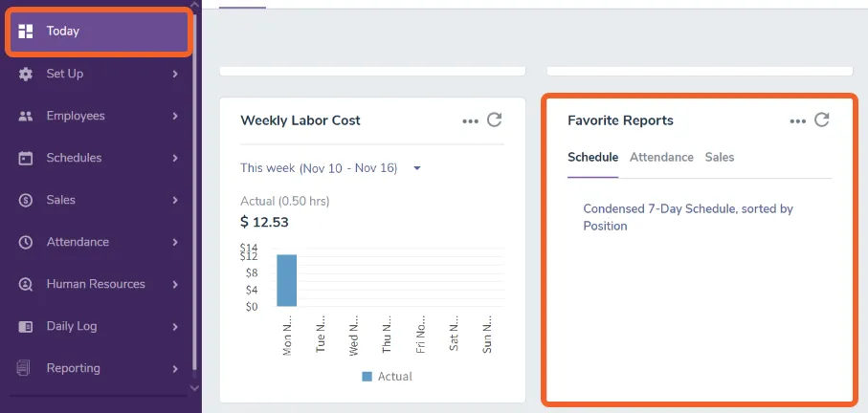Click the $ 12.53 labor cost value
This screenshot has height=413, width=868.
tap(264, 222)
